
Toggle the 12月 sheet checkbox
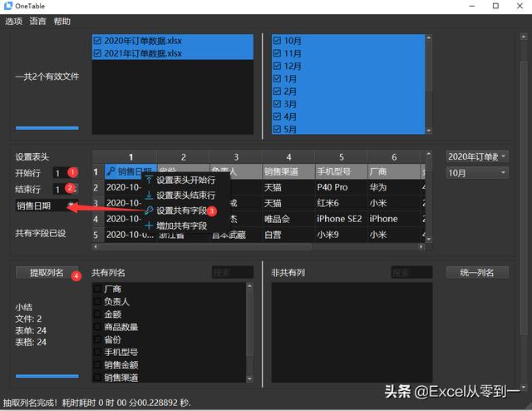coord(277,66)
